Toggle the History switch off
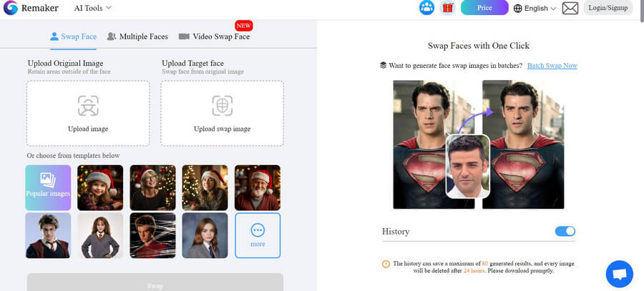 (565, 231)
